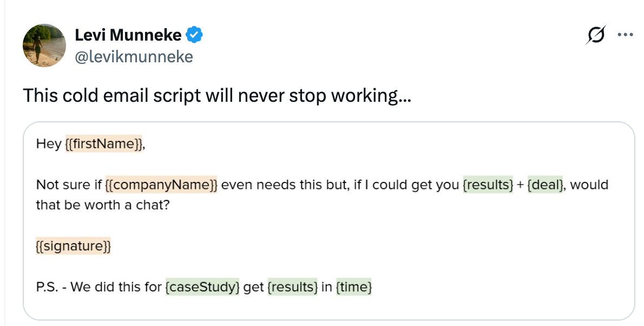This screenshot has width=644, height=326.
Task: Click the tweet text about cold email script
Action: (216, 96)
